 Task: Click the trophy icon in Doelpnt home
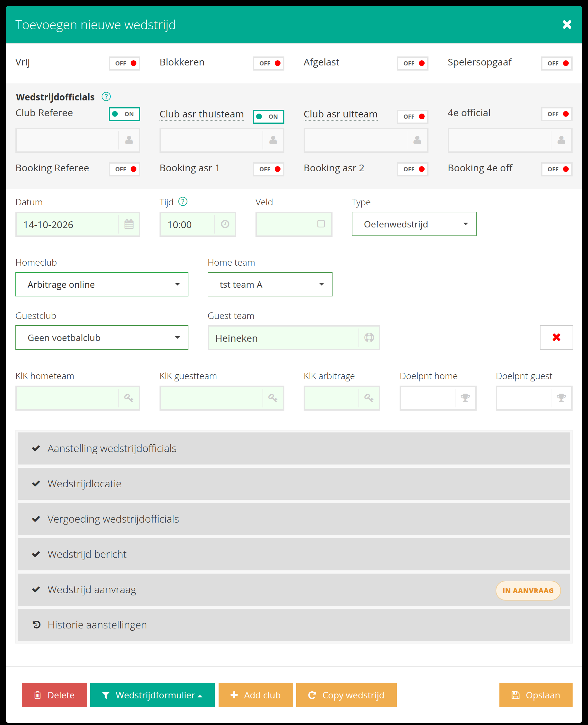(465, 398)
